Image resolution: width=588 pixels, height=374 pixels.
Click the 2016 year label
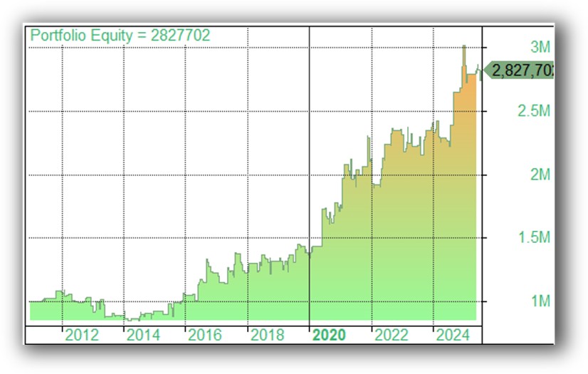[205, 335]
